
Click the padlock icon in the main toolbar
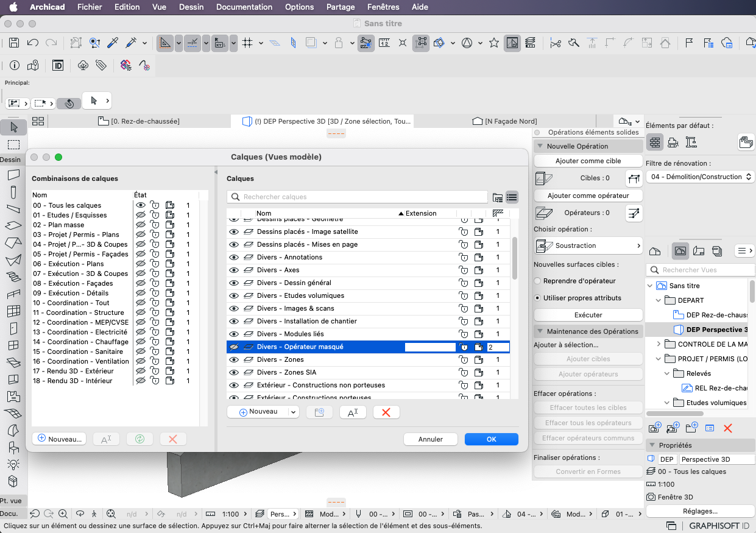click(x=339, y=43)
